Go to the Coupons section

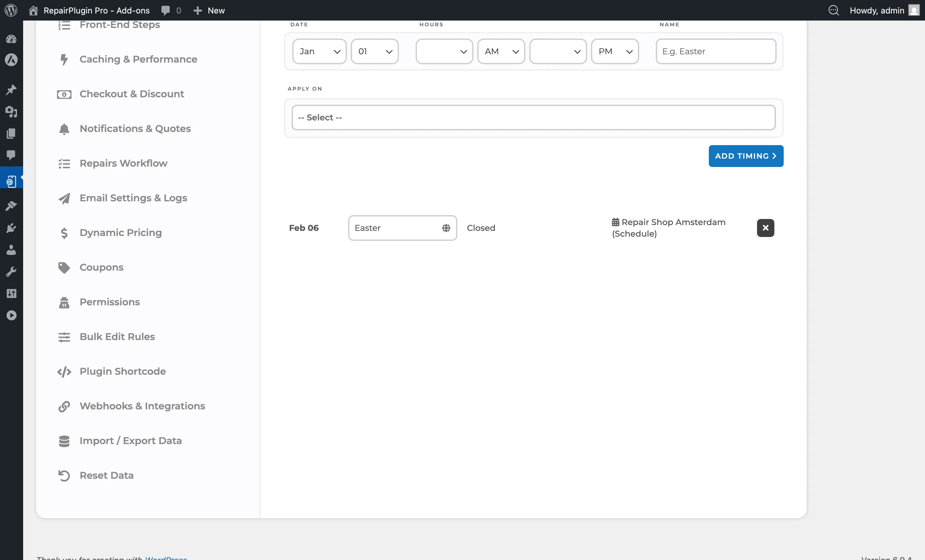pyautogui.click(x=101, y=267)
